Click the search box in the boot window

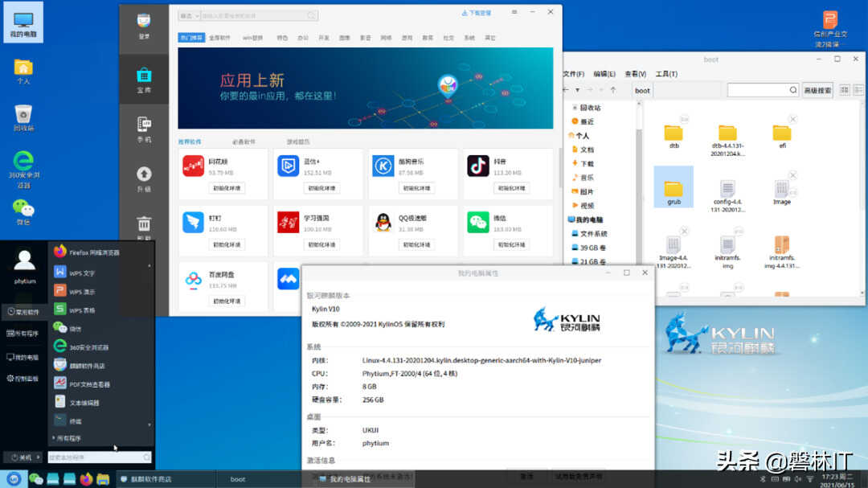(762, 90)
